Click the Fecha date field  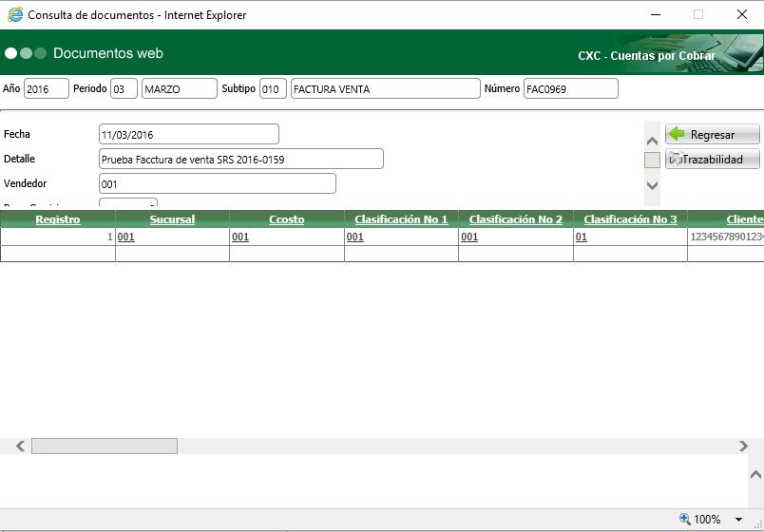(x=188, y=134)
